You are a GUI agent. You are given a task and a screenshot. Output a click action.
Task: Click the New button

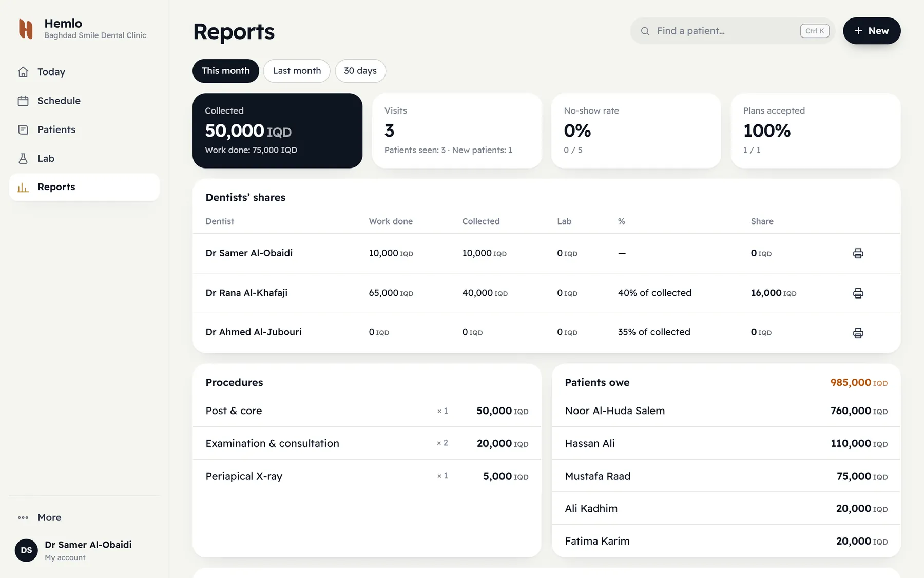[x=872, y=31]
